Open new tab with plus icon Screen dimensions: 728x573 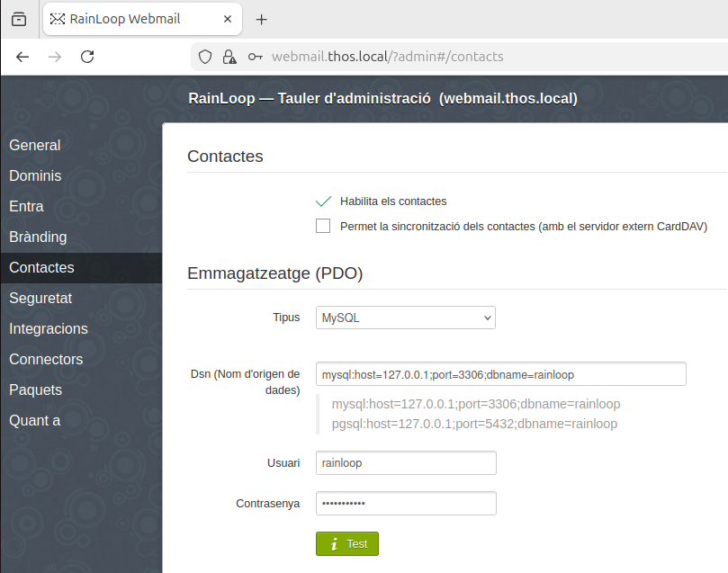pyautogui.click(x=261, y=20)
